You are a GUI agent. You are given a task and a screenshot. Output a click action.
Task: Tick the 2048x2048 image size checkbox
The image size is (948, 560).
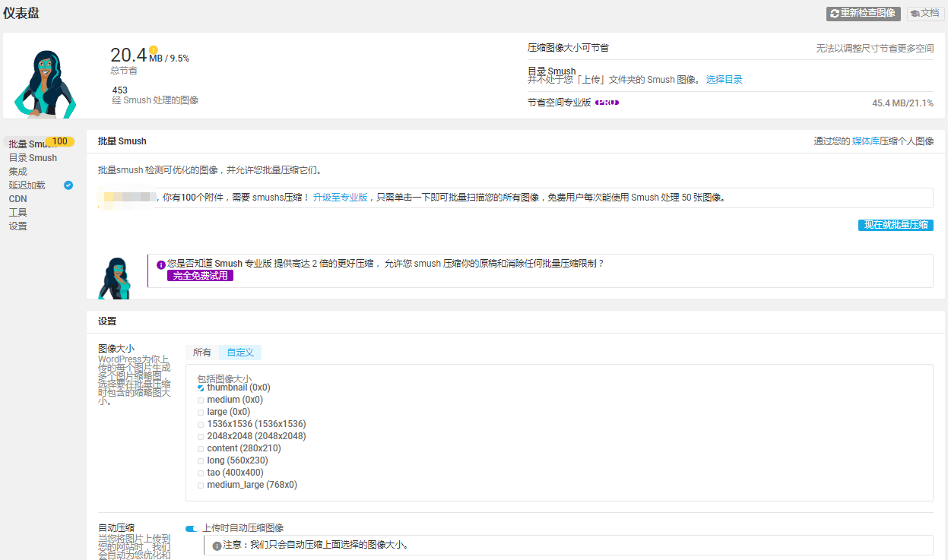[201, 436]
